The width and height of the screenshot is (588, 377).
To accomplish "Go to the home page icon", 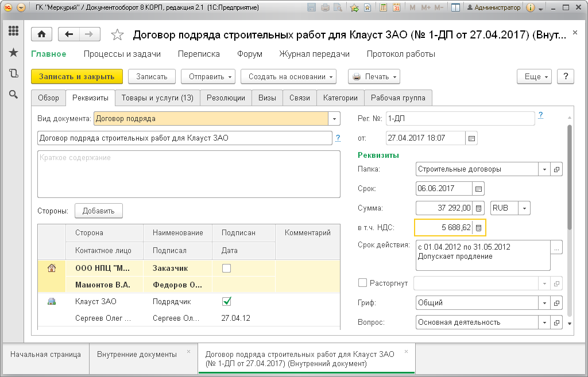I will point(41,34).
